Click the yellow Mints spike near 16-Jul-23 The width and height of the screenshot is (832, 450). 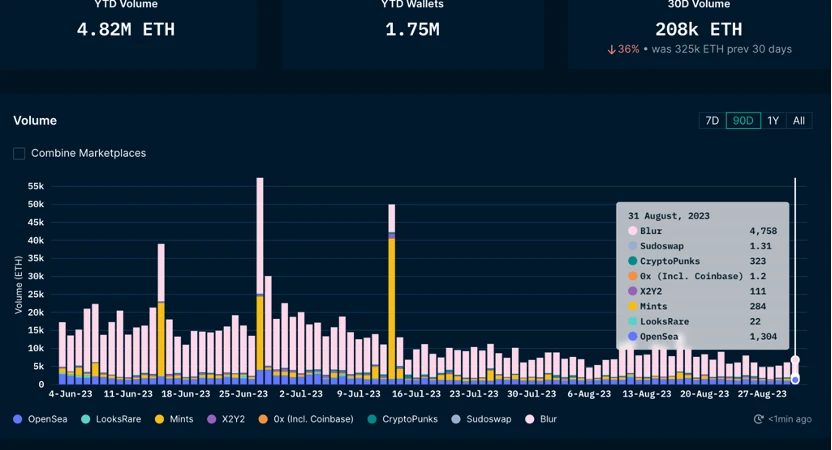392,309
